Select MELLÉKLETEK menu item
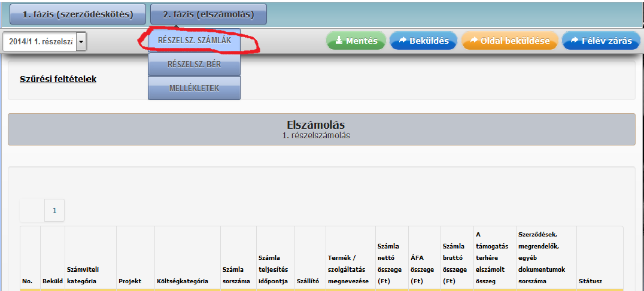644x291 pixels. pos(195,88)
